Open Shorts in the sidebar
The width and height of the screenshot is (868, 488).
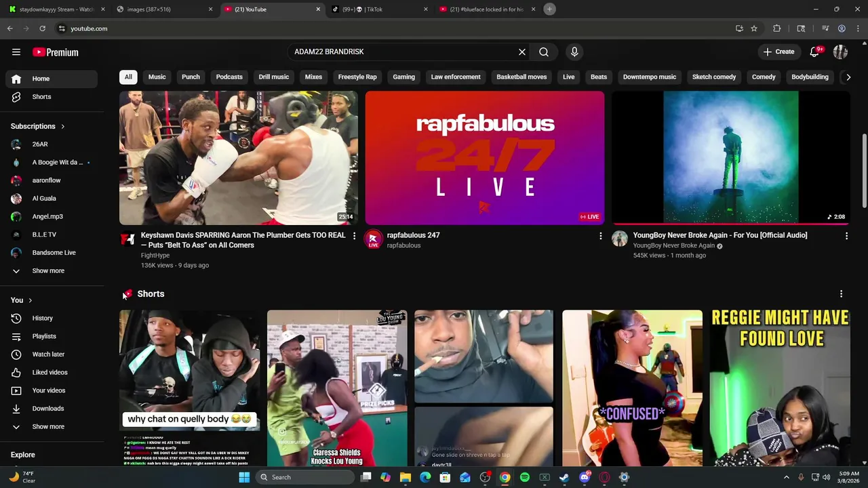52,97
